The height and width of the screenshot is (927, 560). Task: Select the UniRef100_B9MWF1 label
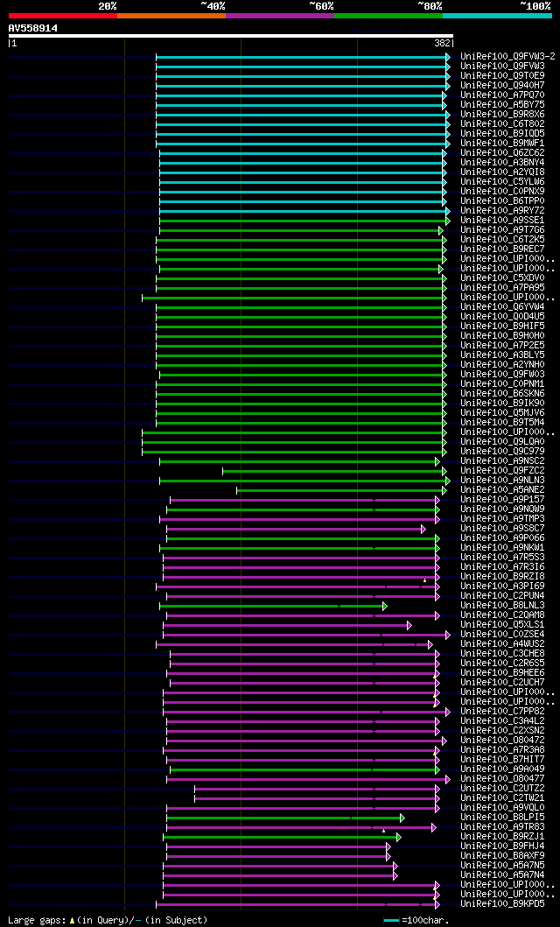(503, 144)
